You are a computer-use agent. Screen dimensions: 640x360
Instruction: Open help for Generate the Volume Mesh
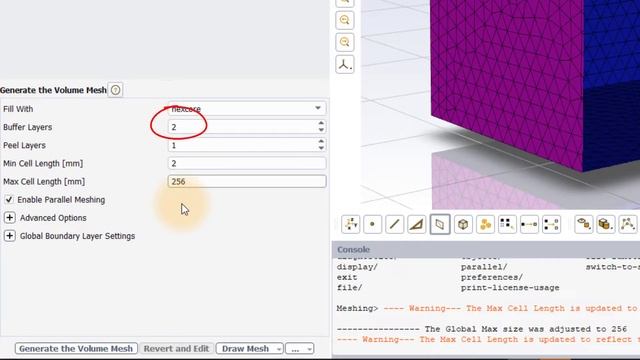click(x=116, y=90)
